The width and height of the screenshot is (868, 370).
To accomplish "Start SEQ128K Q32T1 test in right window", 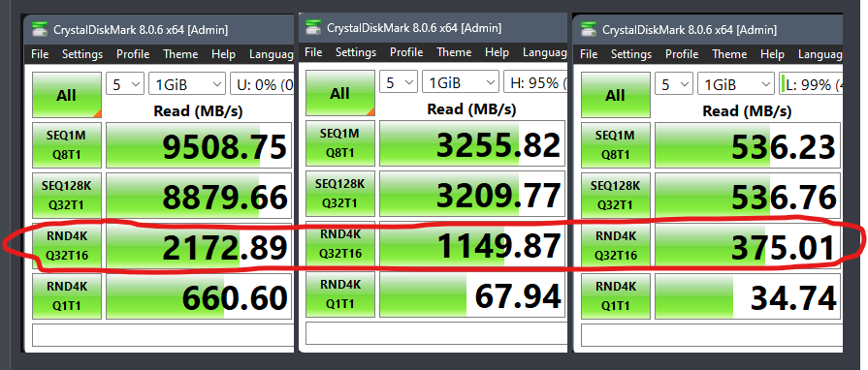I will [616, 196].
